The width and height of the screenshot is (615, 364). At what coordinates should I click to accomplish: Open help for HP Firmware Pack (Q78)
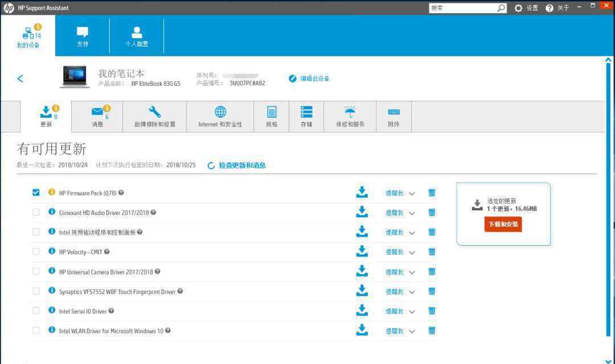pos(121,192)
